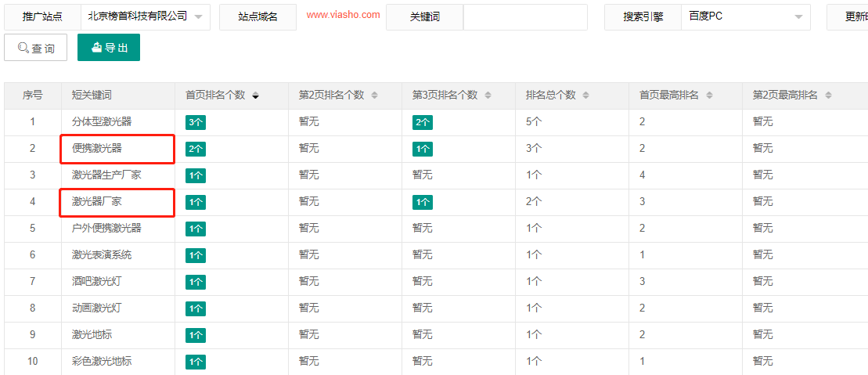Click the 暂无 second-page cell for 激光表演系统
Viewport: 868px width, 375px height.
point(309,254)
